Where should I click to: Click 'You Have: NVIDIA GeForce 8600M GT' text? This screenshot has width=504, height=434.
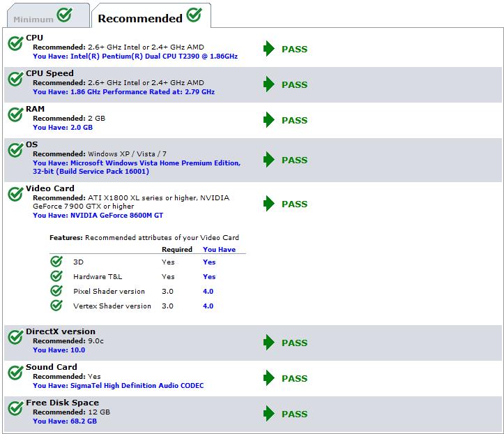(x=98, y=216)
